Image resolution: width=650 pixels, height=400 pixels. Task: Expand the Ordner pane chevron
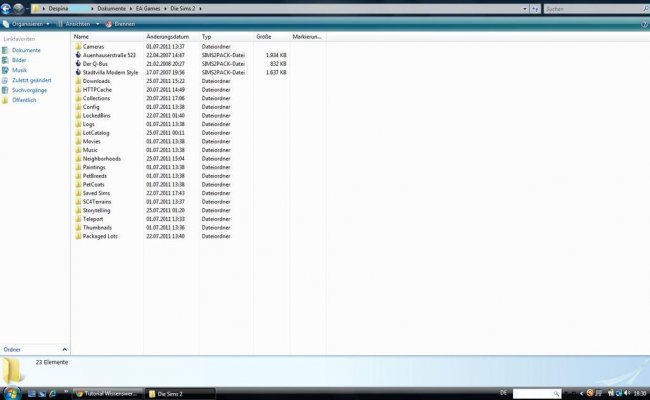pos(64,349)
